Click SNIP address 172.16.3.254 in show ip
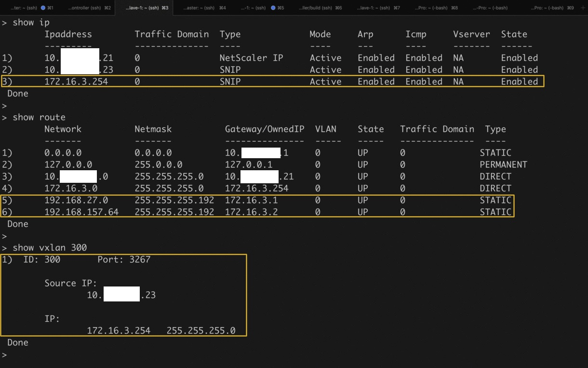This screenshot has height=368, width=588. point(76,82)
